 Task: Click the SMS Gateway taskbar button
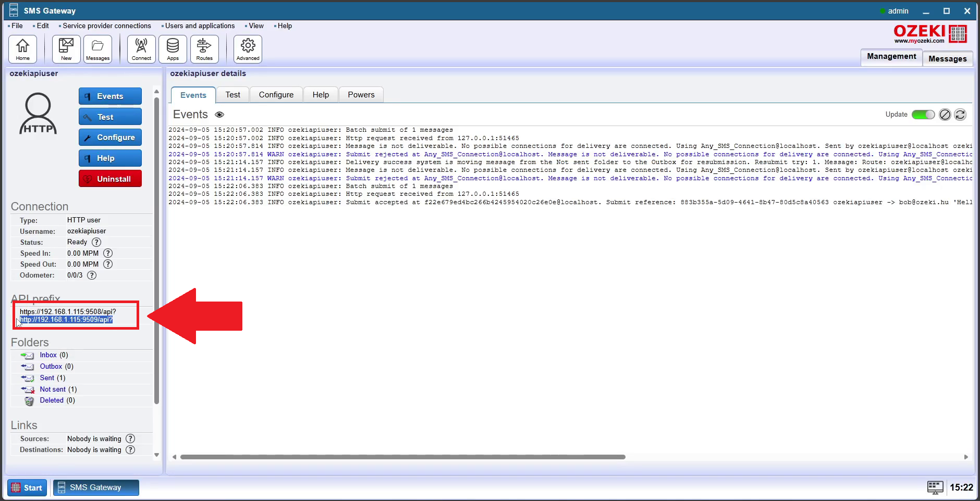coord(96,487)
